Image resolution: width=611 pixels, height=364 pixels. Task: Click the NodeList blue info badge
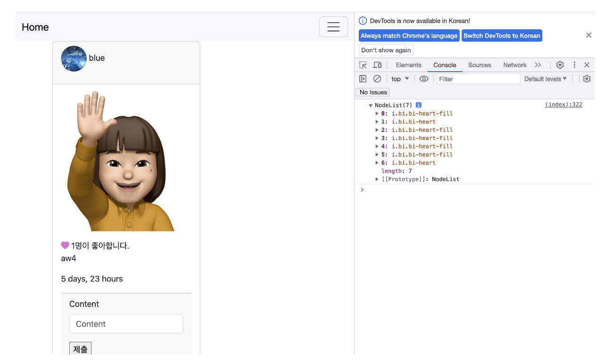418,105
